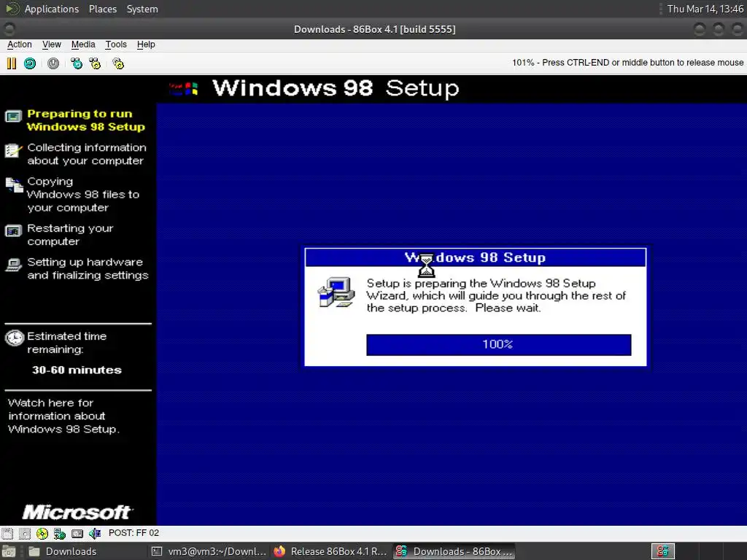Image resolution: width=747 pixels, height=560 pixels.
Task: Click the Microsoft logo text
Action: (77, 513)
